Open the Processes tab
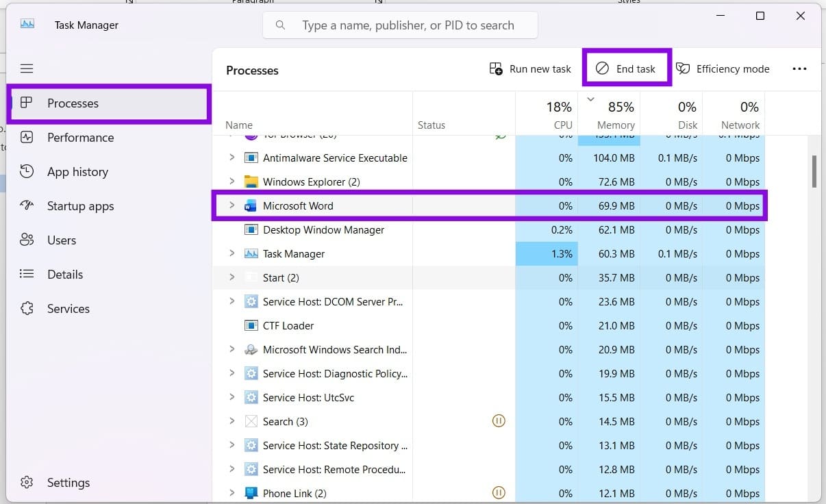This screenshot has width=826, height=504. click(109, 103)
